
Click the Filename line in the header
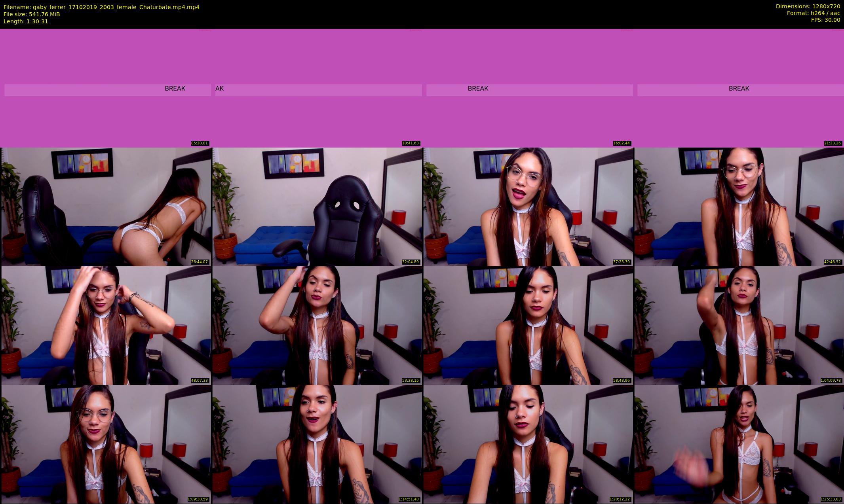101,7
